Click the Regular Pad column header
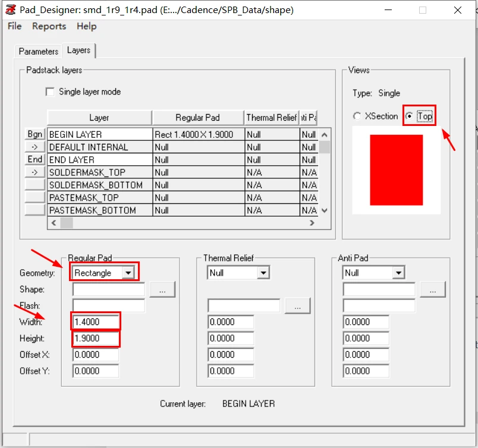Viewport: 478px width, 448px height. (x=198, y=118)
